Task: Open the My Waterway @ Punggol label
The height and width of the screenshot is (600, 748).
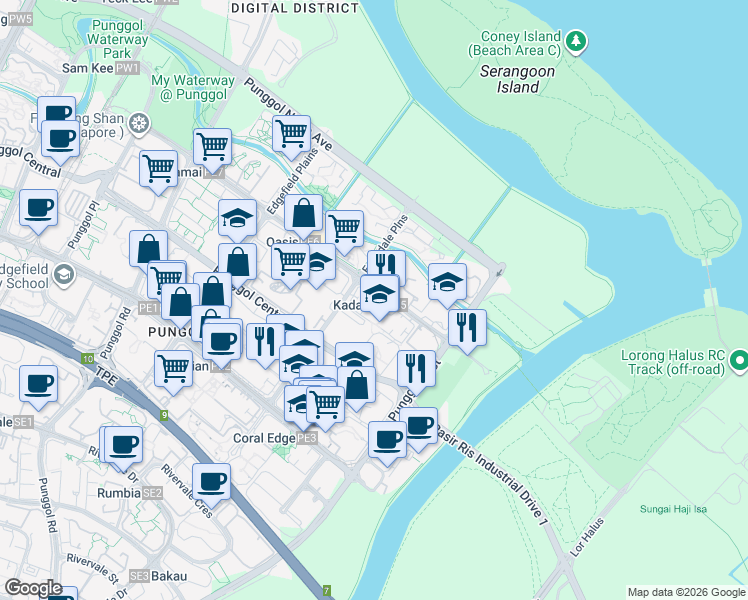Action: pos(193,87)
